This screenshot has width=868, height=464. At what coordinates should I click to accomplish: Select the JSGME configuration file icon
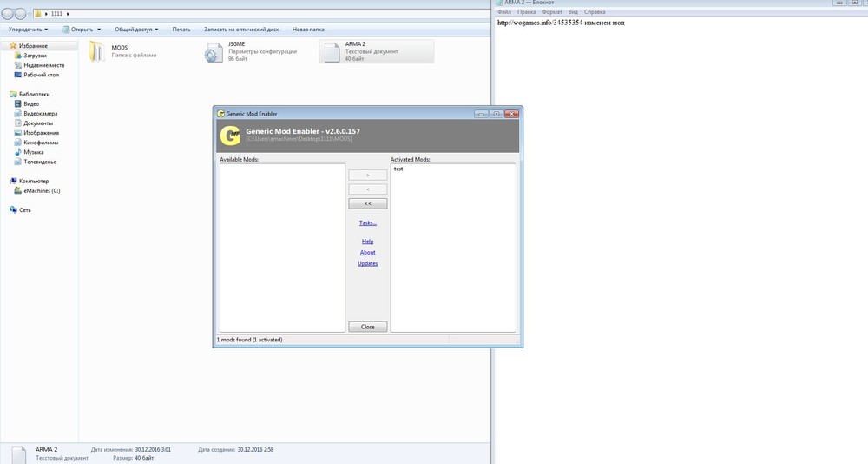click(x=214, y=52)
